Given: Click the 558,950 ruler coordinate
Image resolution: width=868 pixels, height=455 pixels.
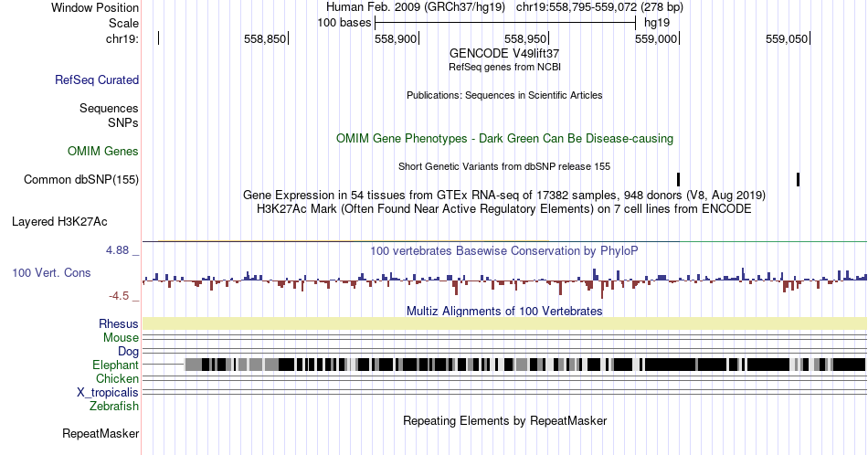Looking at the screenshot, I should pyautogui.click(x=525, y=38).
